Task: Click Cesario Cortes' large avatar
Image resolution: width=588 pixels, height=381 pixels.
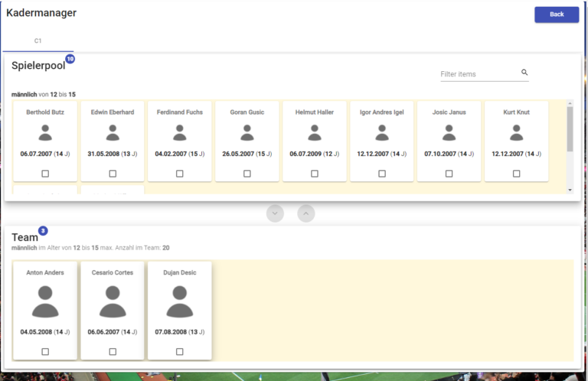Action: pyautogui.click(x=113, y=301)
